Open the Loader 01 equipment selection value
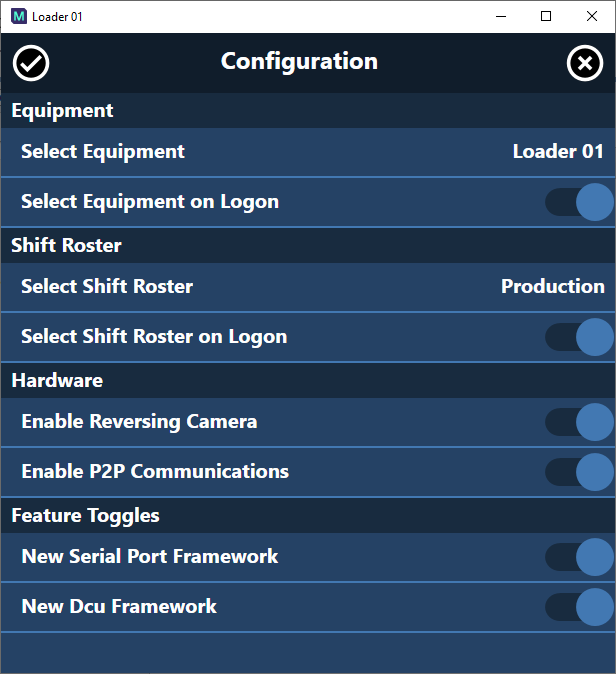Viewport: 616px width, 674px height. 558,152
